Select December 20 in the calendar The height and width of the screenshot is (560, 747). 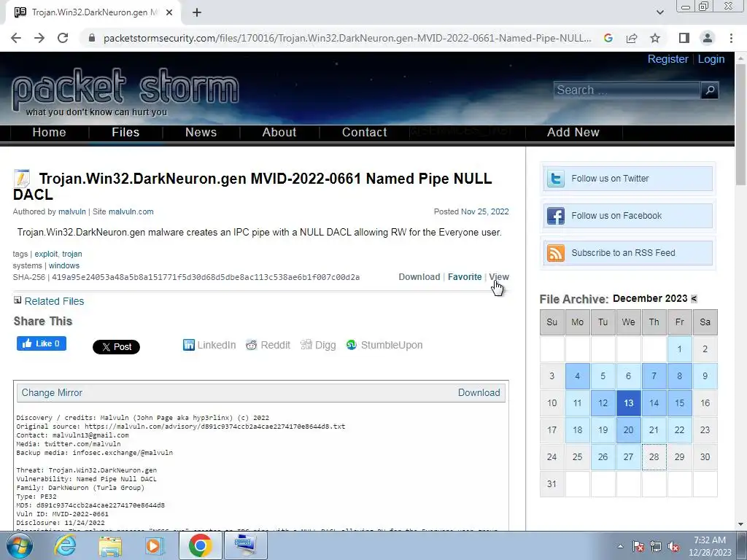click(x=628, y=430)
